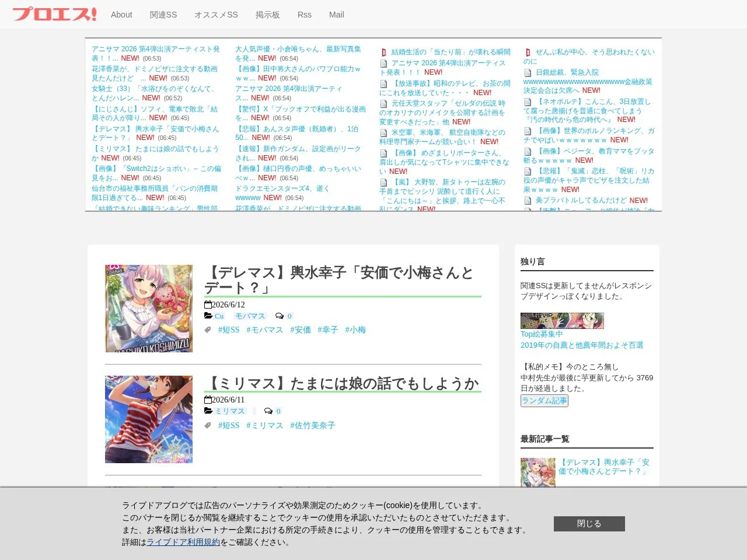Open feed link ドラクエモンスターズ4、逝く

282,193
